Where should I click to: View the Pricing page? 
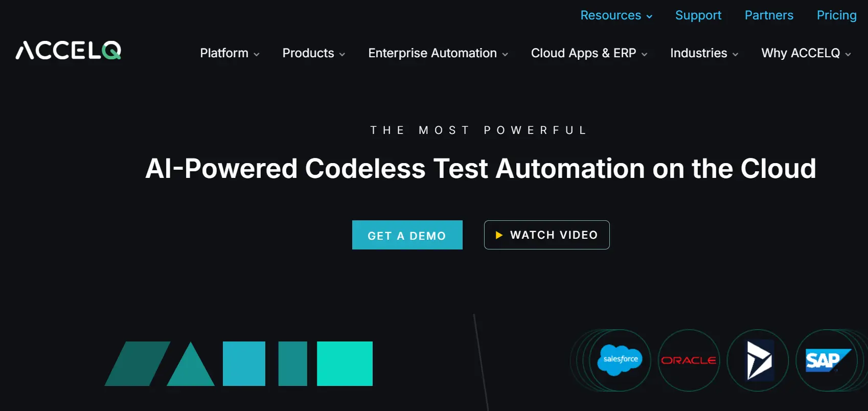click(837, 15)
